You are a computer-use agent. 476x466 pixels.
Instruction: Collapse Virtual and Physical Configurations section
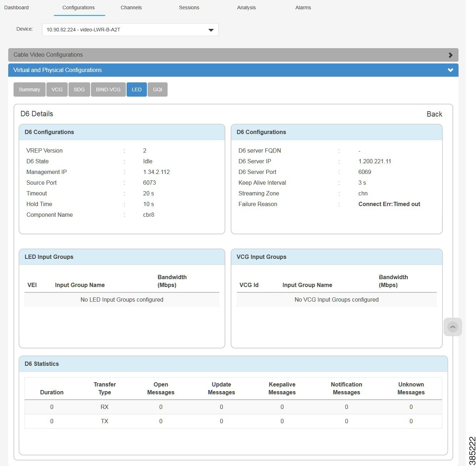(450, 70)
